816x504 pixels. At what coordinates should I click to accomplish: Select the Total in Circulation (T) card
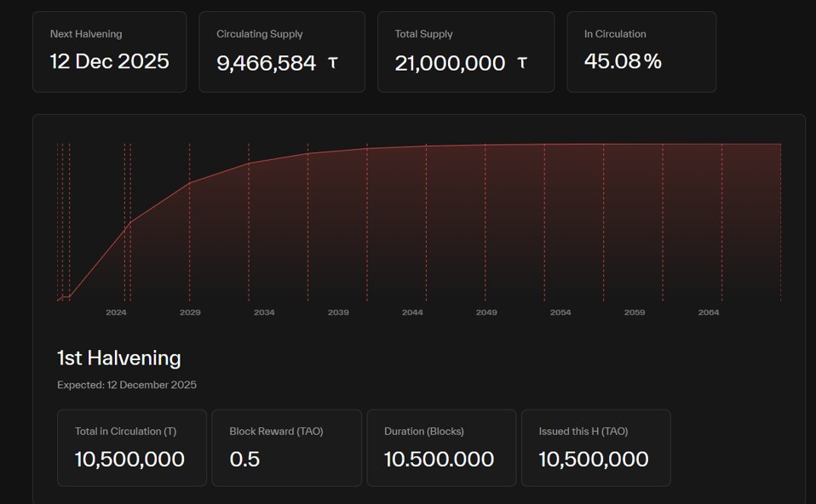132,448
